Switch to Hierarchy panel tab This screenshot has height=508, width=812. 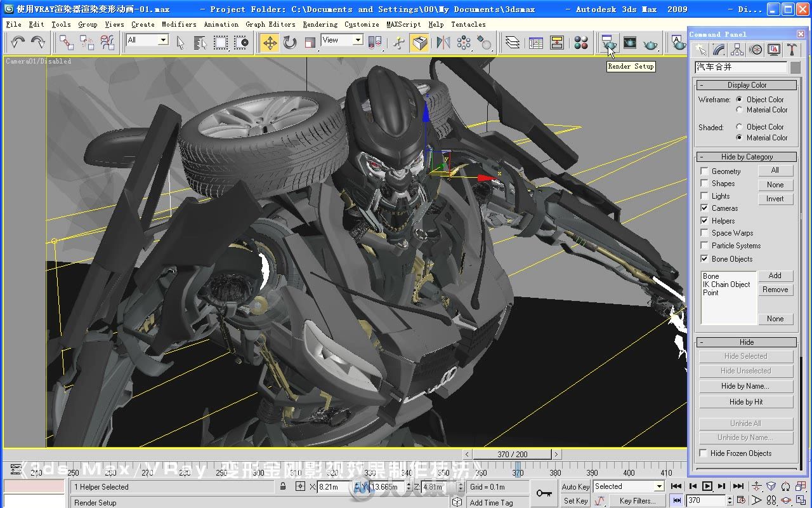click(737, 49)
